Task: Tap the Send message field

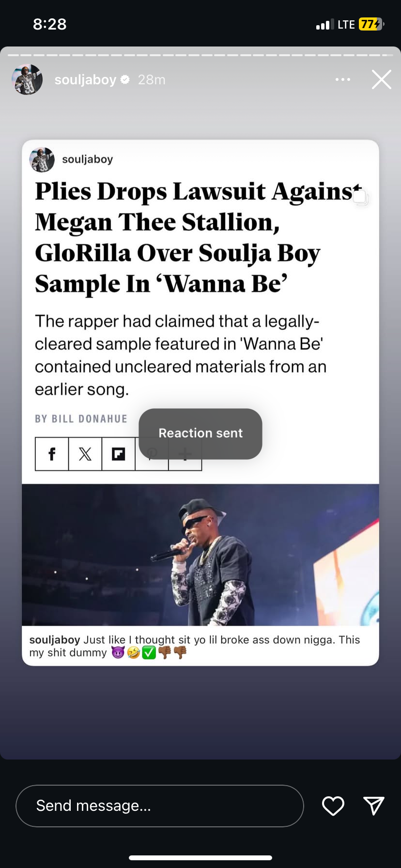Action: pos(159,806)
